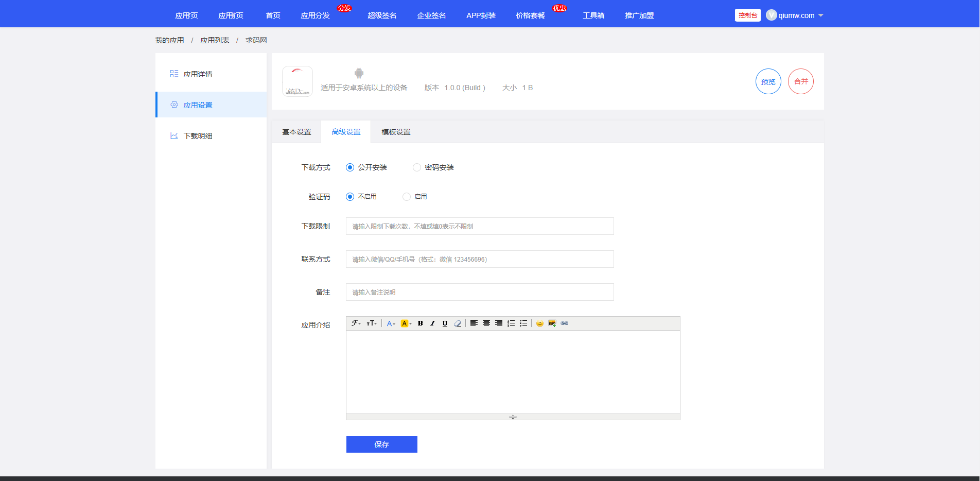Open the text highlight color picker

[406, 323]
